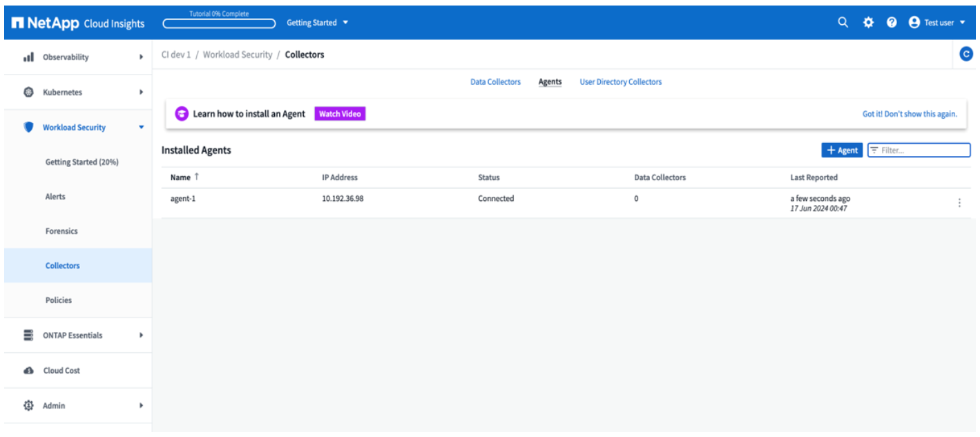The height and width of the screenshot is (437, 980).
Task: Click the help question mark icon
Action: (892, 22)
